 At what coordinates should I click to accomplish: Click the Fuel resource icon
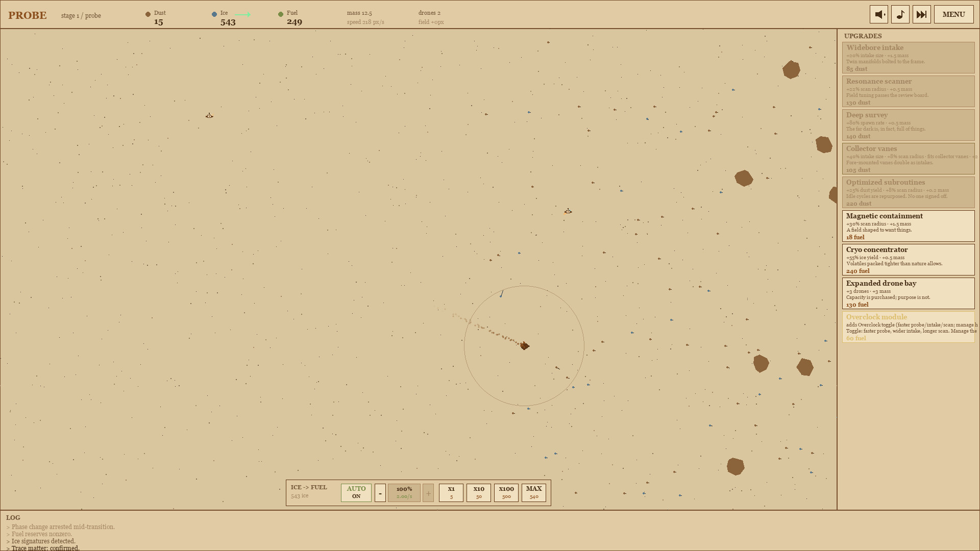click(x=280, y=14)
